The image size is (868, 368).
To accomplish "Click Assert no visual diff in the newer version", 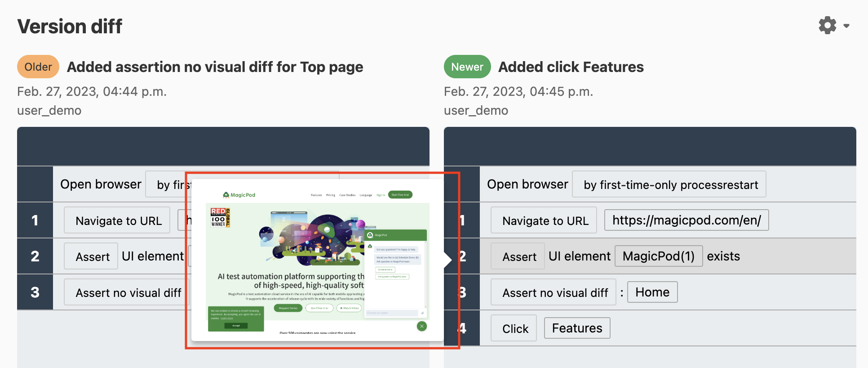I will tap(554, 292).
